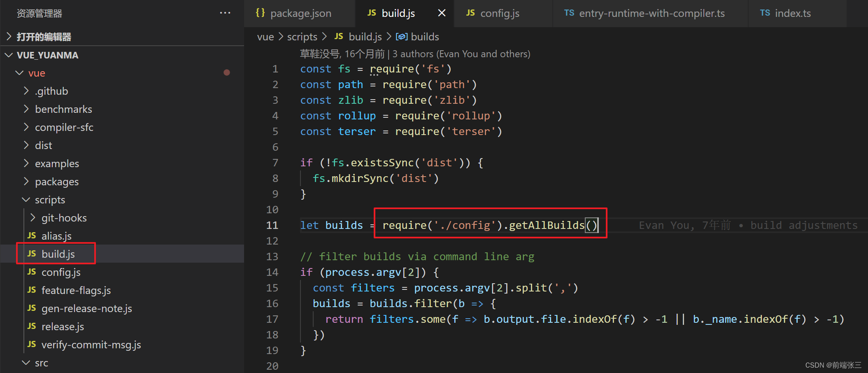Click 'terser' constant on line 5
The width and height of the screenshot is (868, 373).
[x=357, y=132]
